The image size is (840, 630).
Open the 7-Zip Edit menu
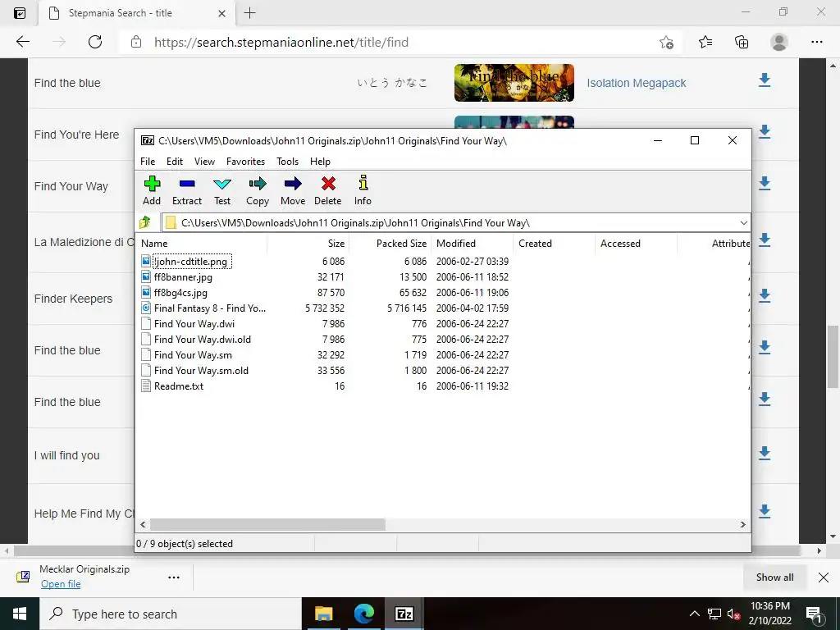(175, 162)
